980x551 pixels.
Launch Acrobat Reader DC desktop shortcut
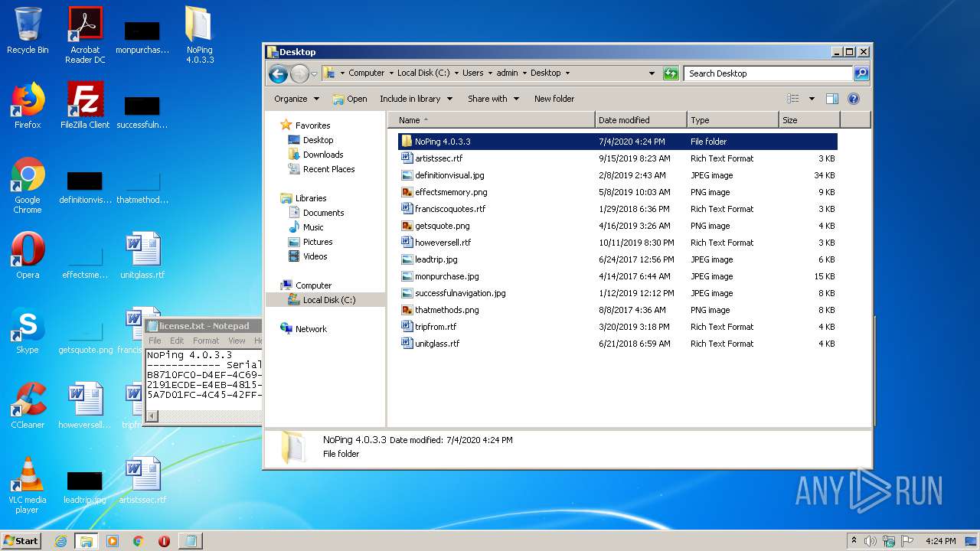pos(85,34)
